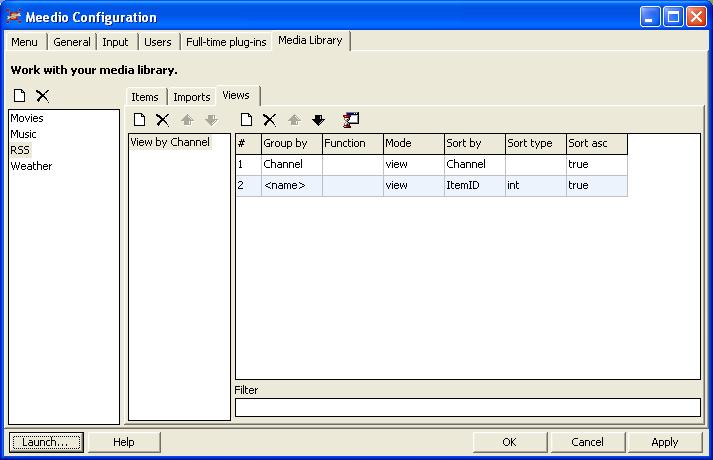Move group row down with black arrow
The height and width of the screenshot is (460, 713).
318,120
